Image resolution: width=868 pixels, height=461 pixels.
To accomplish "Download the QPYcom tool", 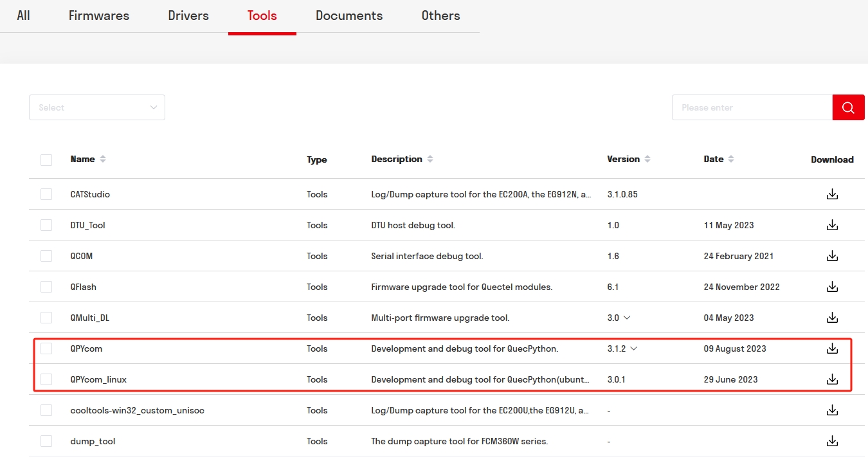I will click(x=832, y=348).
